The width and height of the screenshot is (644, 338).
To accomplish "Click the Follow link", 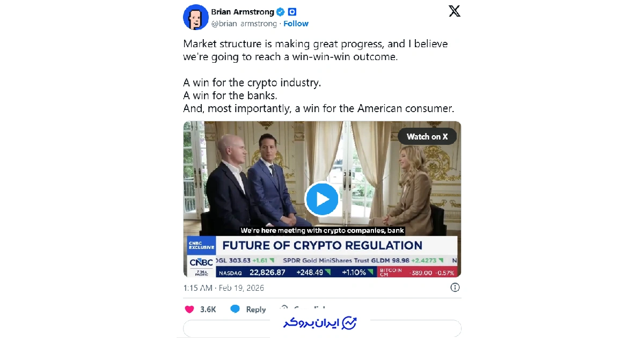I will point(296,24).
